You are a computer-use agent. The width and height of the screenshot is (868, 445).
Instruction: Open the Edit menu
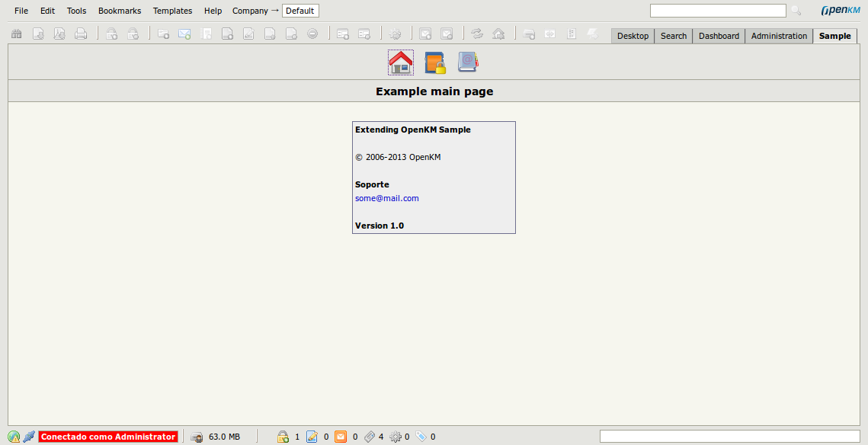click(x=47, y=11)
